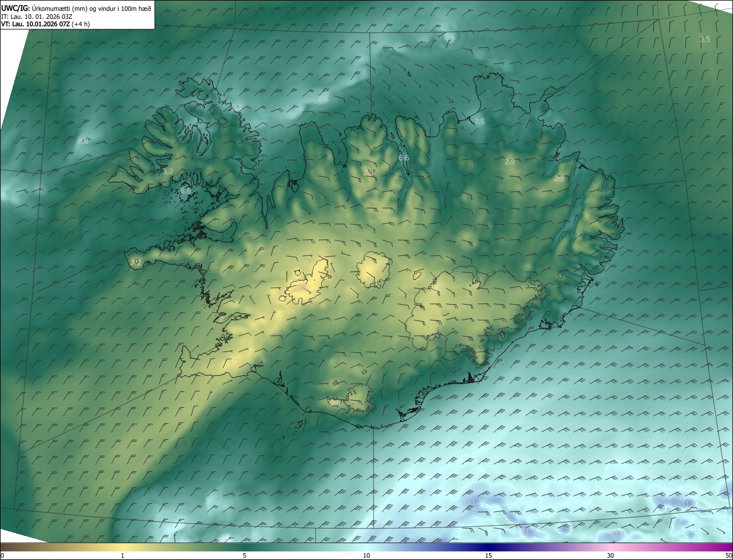733x560 pixels.
Task: Click the 2.9 value in northeast Iceland
Action: 510,162
